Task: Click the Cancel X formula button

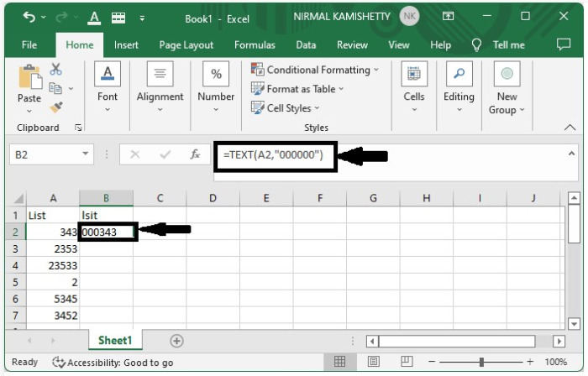Action: point(134,154)
